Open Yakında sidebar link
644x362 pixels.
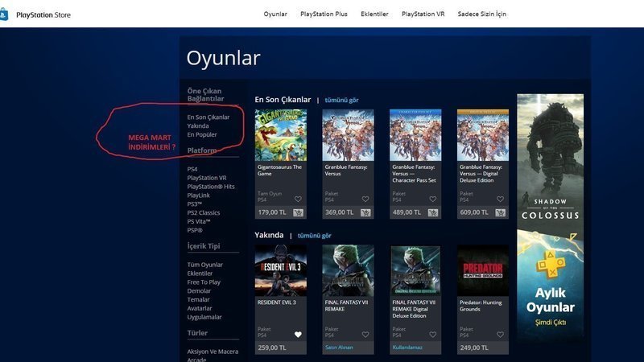point(198,126)
